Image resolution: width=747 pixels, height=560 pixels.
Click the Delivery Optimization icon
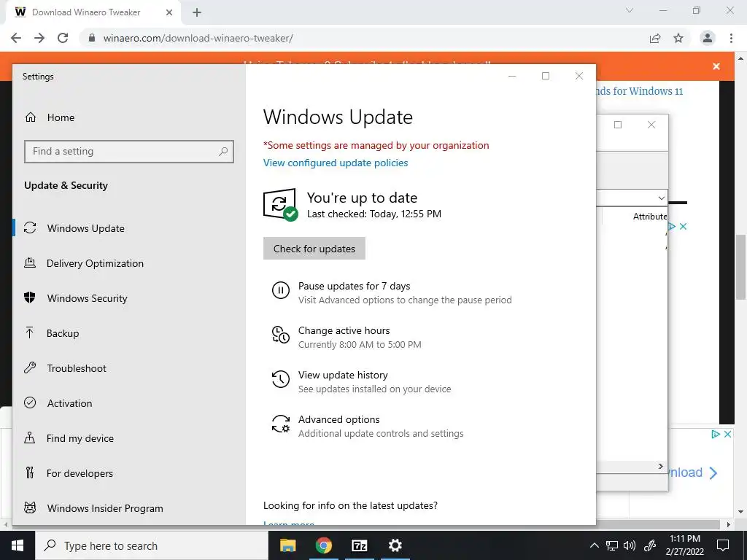(x=30, y=262)
